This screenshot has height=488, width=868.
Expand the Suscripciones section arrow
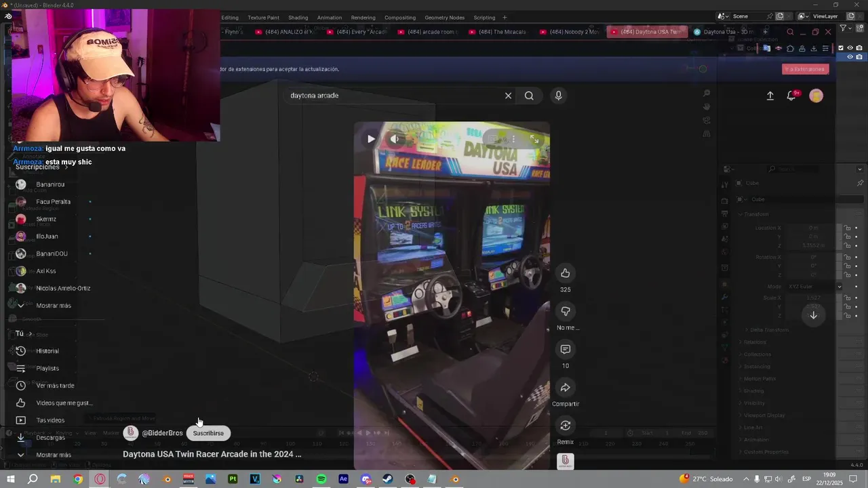point(65,167)
